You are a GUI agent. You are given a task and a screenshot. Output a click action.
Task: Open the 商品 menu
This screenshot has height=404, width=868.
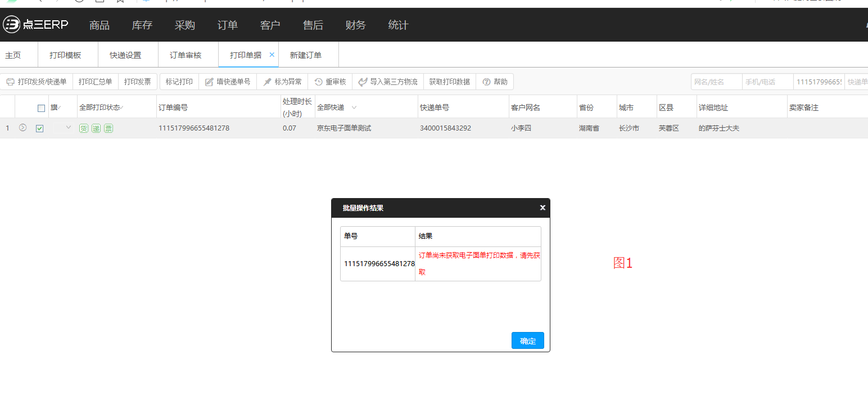pyautogui.click(x=100, y=25)
